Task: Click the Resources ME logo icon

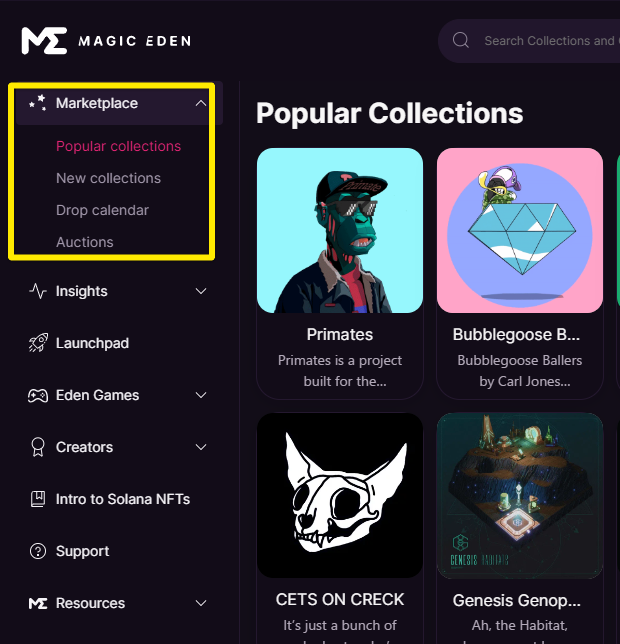Action: [38, 603]
